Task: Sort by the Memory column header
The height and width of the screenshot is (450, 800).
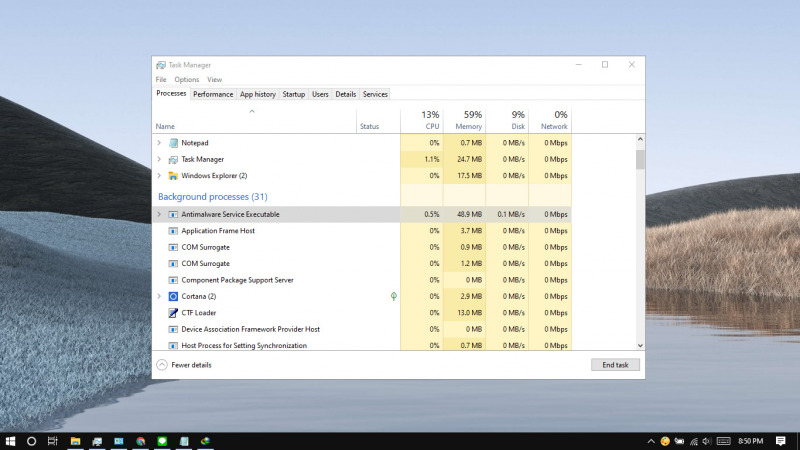Action: point(464,120)
